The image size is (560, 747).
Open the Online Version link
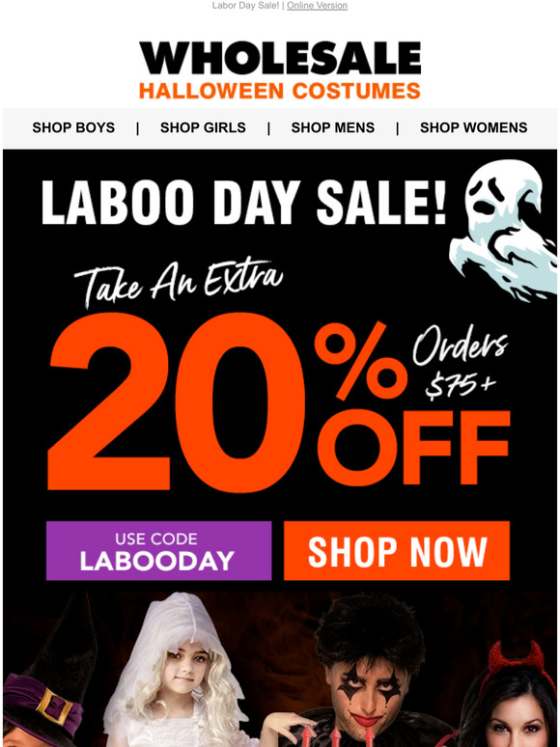(317, 6)
